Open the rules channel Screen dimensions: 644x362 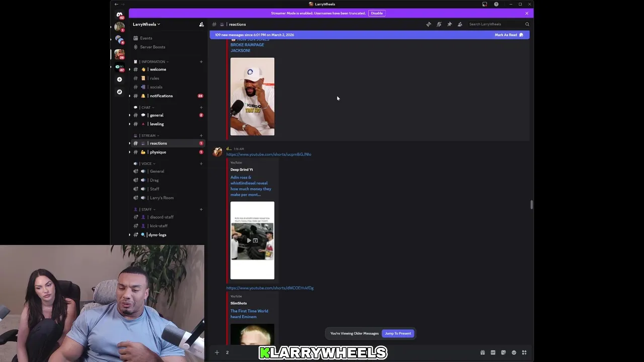(x=168, y=78)
